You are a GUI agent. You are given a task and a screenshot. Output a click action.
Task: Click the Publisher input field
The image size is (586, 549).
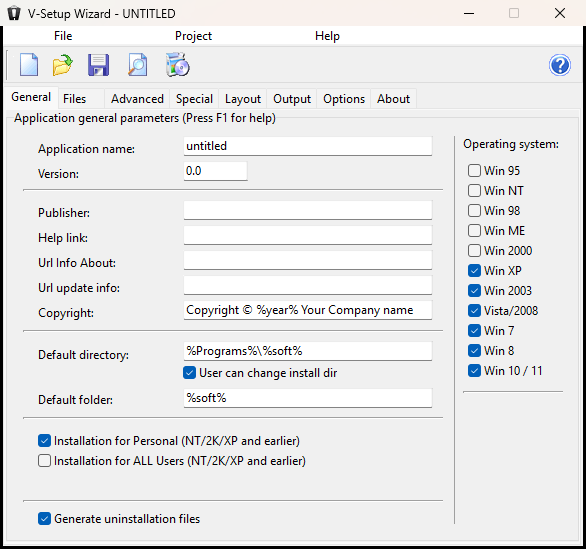pos(308,210)
